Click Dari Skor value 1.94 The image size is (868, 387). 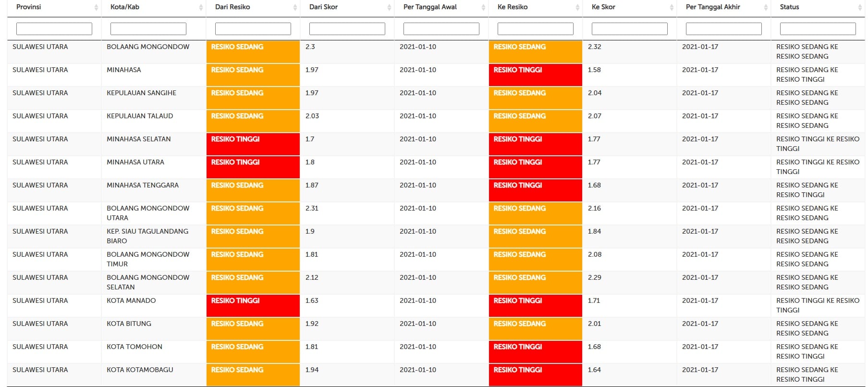312,370
